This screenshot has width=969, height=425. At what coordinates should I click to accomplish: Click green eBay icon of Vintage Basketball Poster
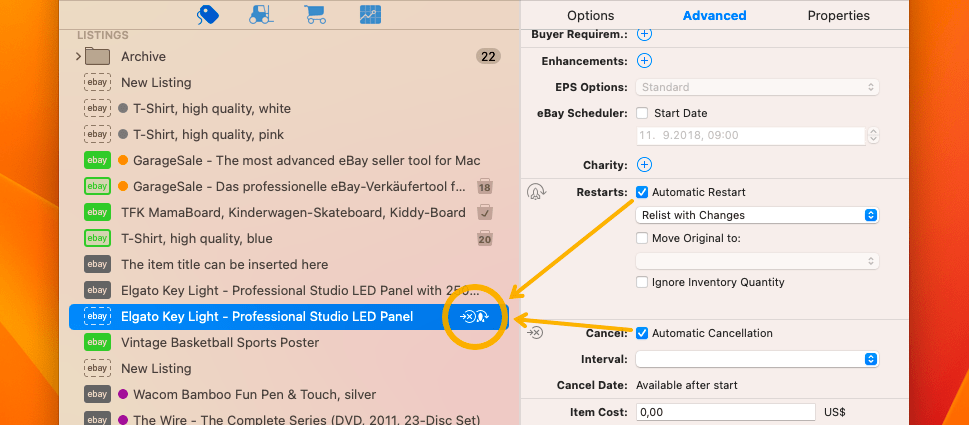point(97,342)
